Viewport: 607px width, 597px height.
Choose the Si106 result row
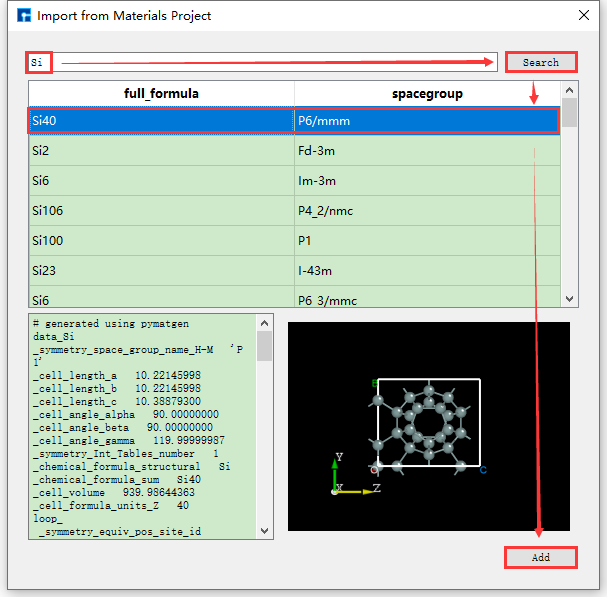tap(161, 211)
